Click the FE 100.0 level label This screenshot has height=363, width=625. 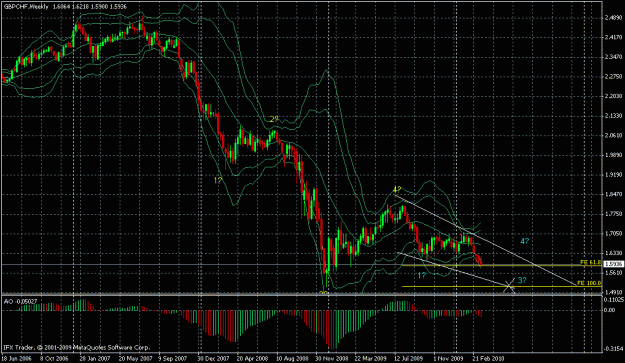pyautogui.click(x=589, y=283)
